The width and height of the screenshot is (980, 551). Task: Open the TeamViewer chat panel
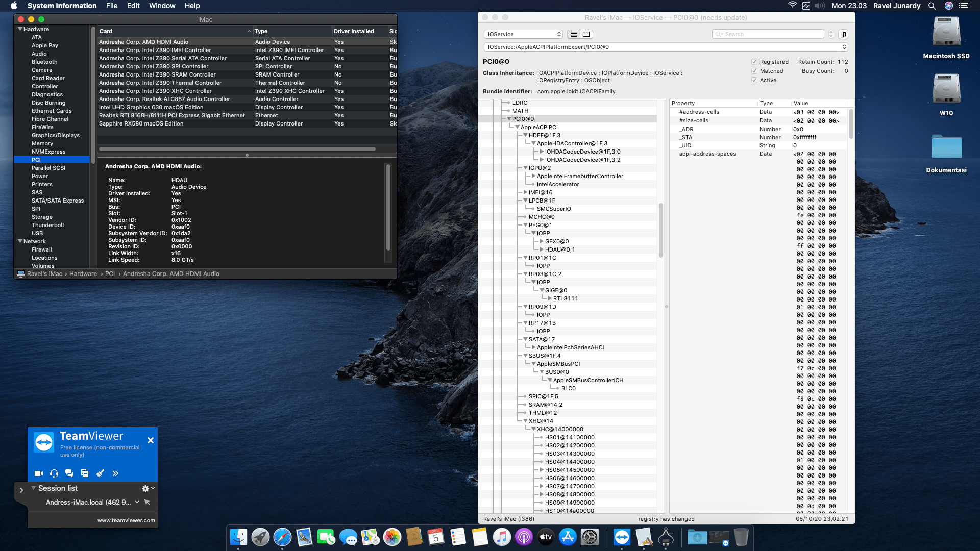tap(69, 473)
